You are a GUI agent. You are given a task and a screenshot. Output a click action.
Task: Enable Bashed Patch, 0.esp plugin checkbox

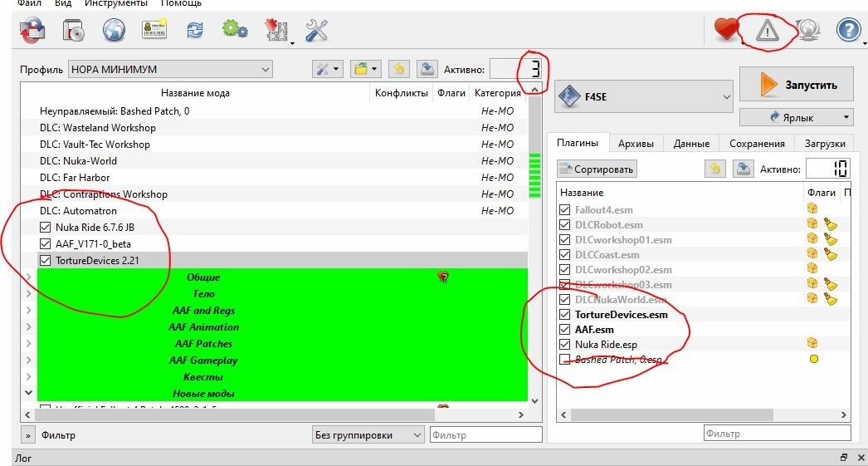pos(564,359)
